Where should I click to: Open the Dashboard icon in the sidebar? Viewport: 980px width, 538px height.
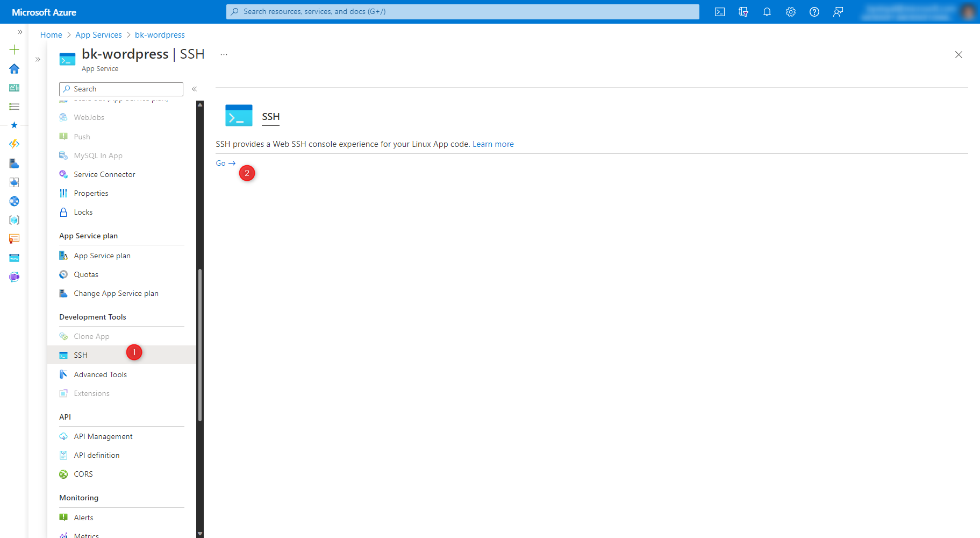(x=15, y=87)
